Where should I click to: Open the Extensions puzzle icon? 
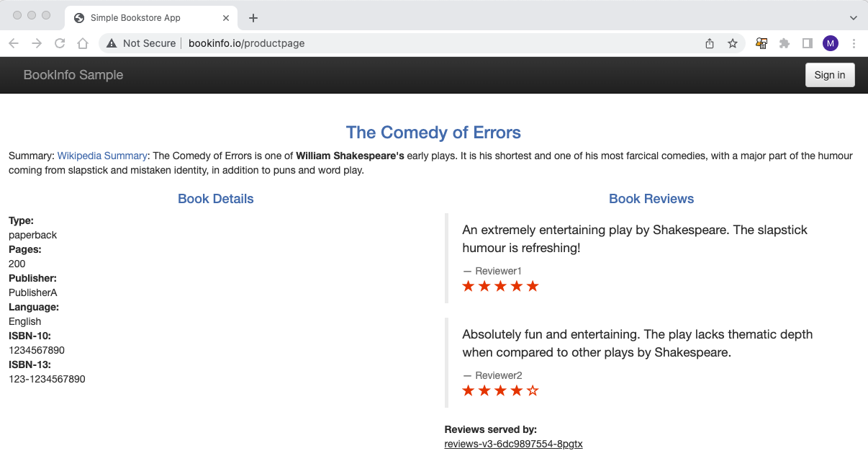pos(785,43)
